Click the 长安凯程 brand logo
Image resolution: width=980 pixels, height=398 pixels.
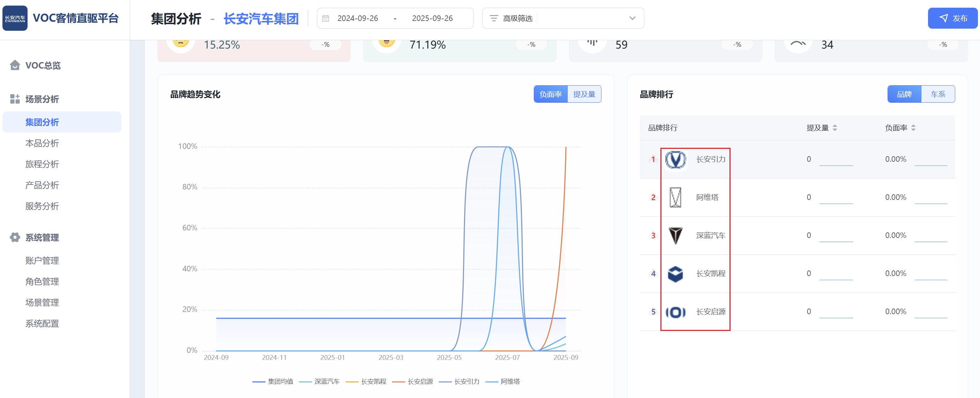pos(675,274)
